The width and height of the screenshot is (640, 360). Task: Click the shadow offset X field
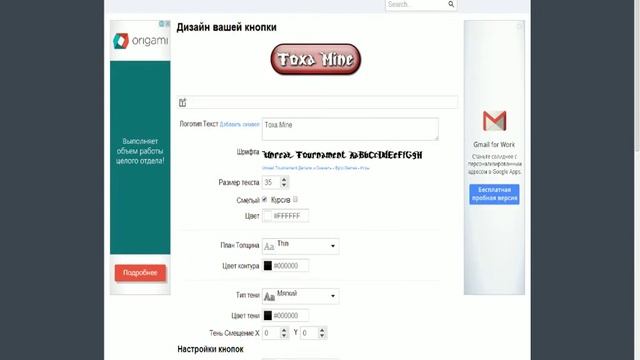click(x=271, y=333)
